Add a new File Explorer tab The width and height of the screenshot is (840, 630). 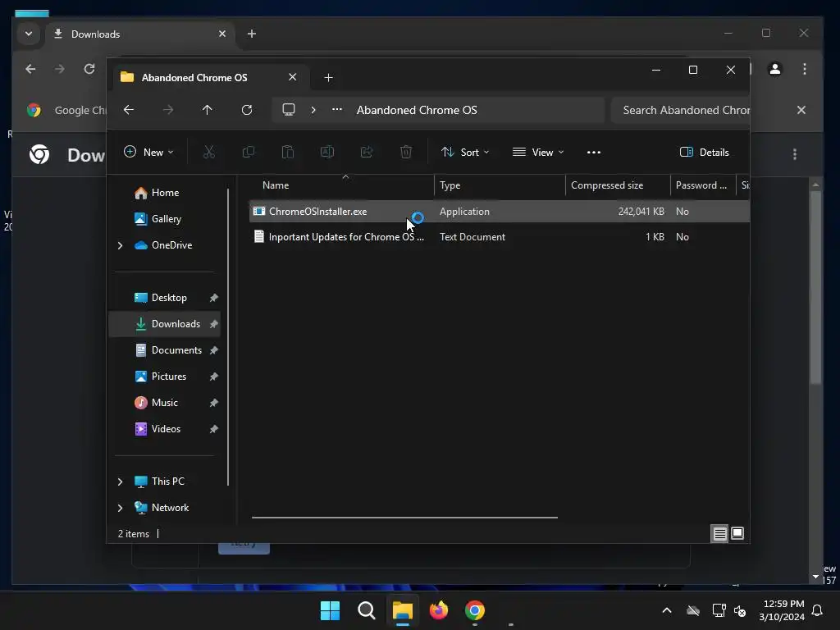click(328, 78)
